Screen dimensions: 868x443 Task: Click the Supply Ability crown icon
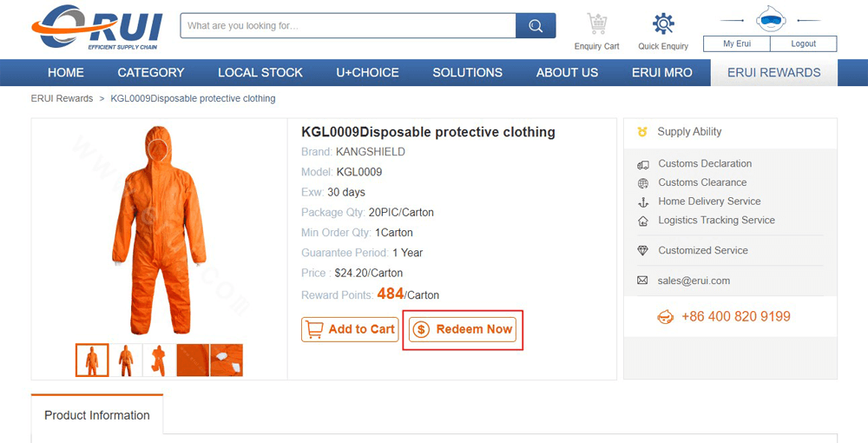tap(642, 132)
